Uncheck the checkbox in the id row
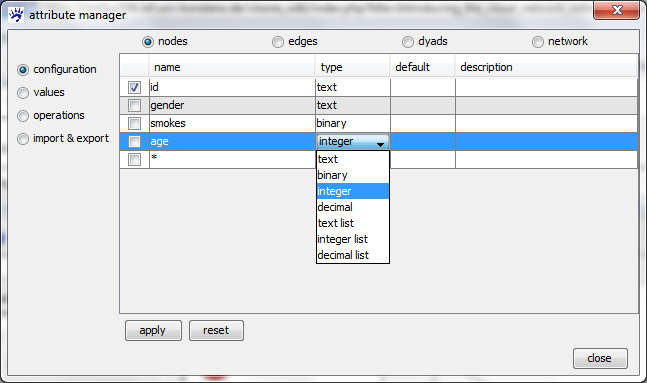The width and height of the screenshot is (647, 383). [134, 87]
